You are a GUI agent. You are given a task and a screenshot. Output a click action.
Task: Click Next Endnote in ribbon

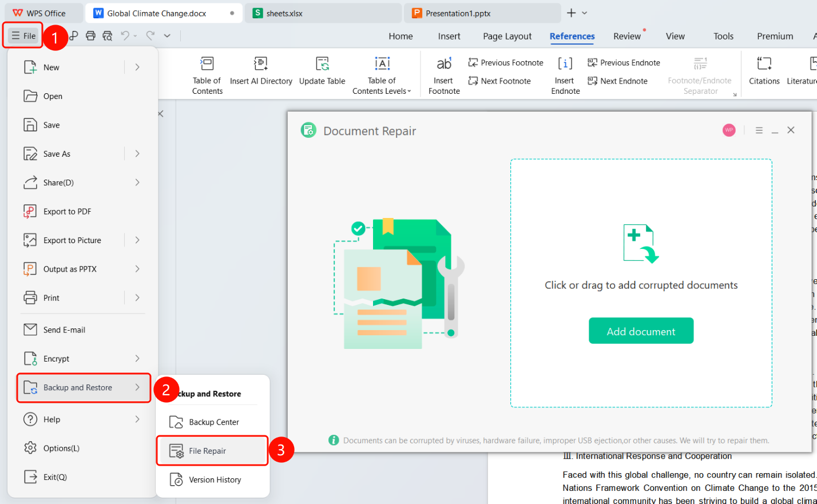617,81
